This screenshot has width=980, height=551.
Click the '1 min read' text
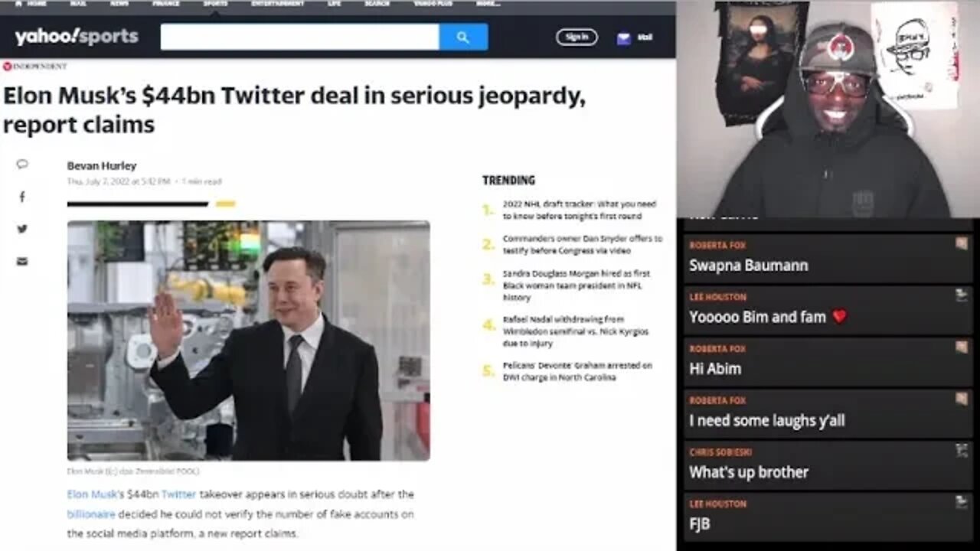[202, 182]
